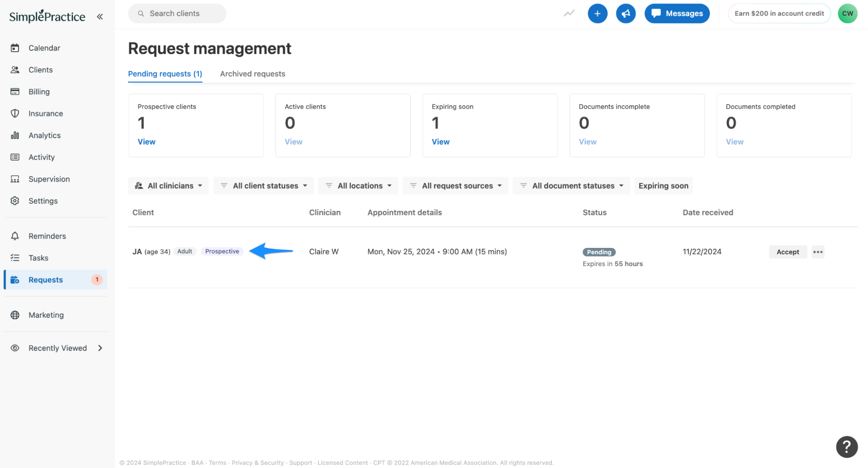Viewport: 868px width, 468px height.
Task: Open the Calendar from the sidebar
Action: pos(44,48)
